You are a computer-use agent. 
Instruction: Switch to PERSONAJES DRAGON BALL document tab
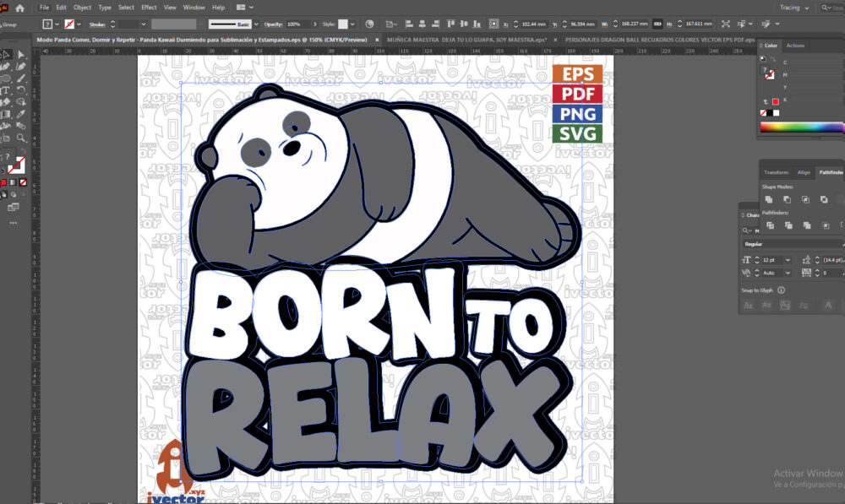(660, 40)
